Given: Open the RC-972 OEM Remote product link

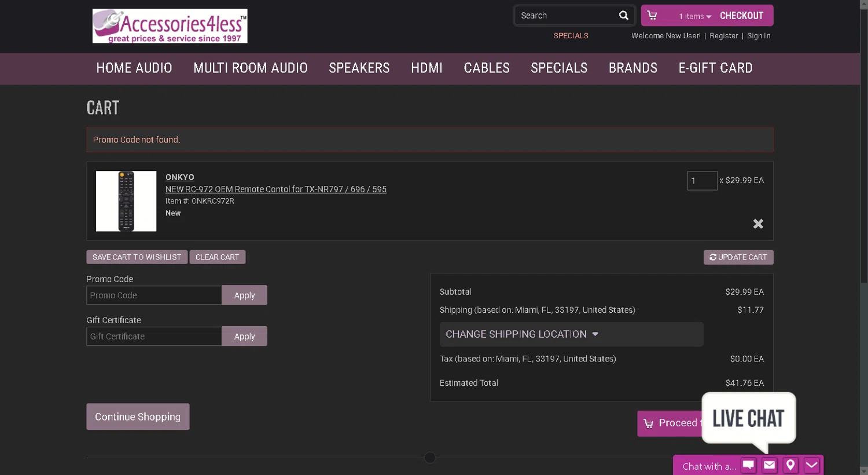Looking at the screenshot, I should click(276, 189).
